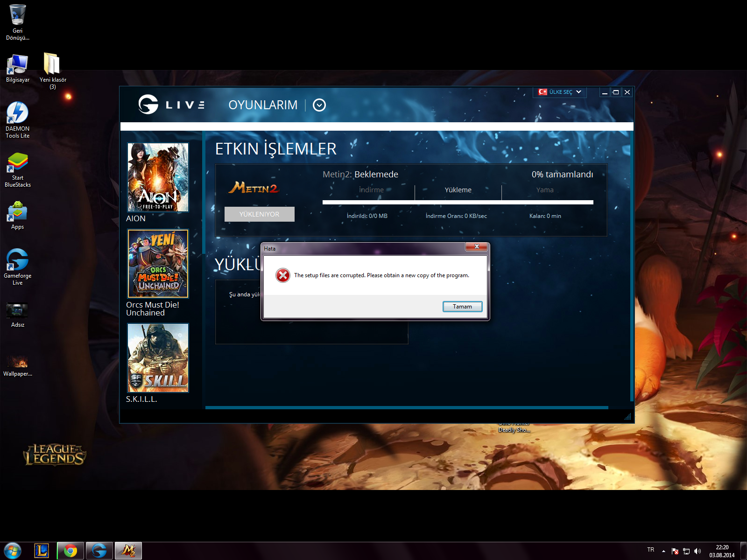Open the ÜLKE SEÇ country dropdown

(x=559, y=92)
